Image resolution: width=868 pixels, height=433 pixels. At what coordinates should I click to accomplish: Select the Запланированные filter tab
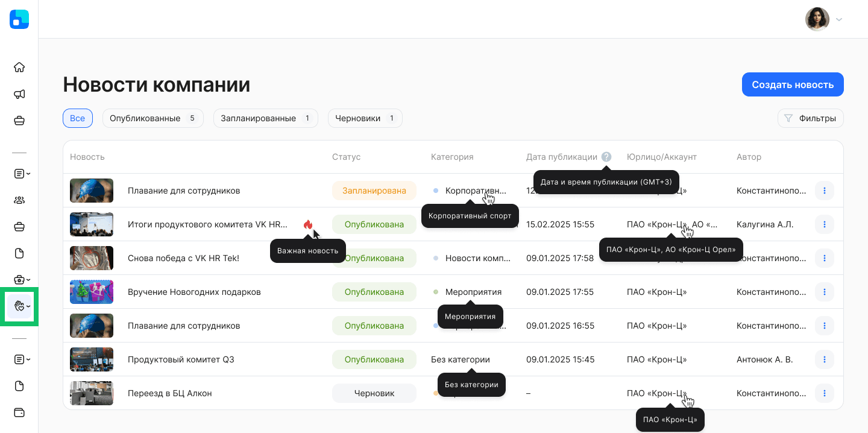pos(265,118)
